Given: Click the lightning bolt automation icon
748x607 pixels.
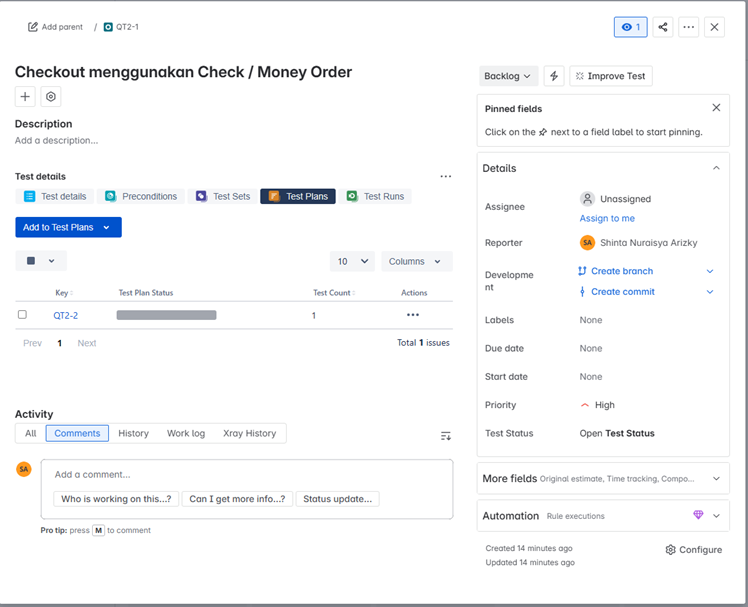Looking at the screenshot, I should [x=554, y=76].
